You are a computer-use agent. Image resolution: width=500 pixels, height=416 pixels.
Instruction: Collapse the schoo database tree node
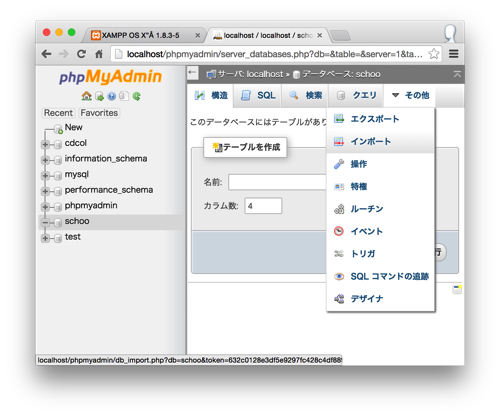pos(45,222)
